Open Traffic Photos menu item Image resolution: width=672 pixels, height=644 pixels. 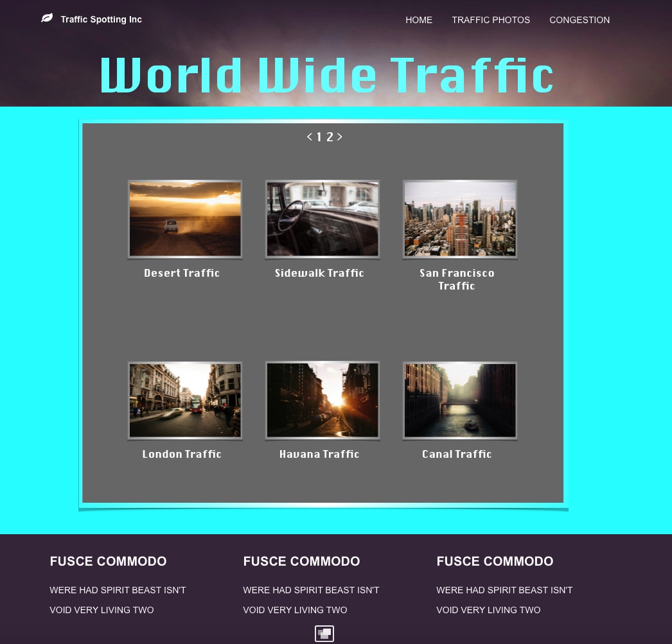pyautogui.click(x=491, y=20)
